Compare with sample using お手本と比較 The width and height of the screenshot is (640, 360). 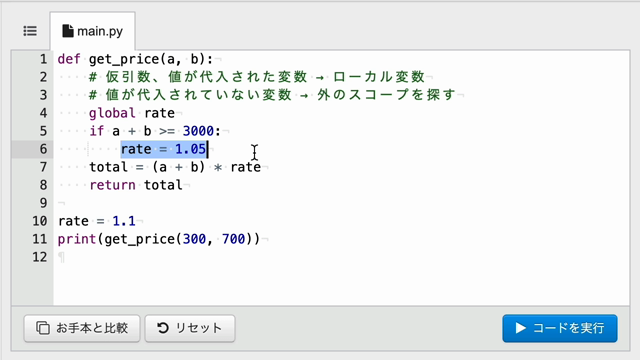coord(82,328)
